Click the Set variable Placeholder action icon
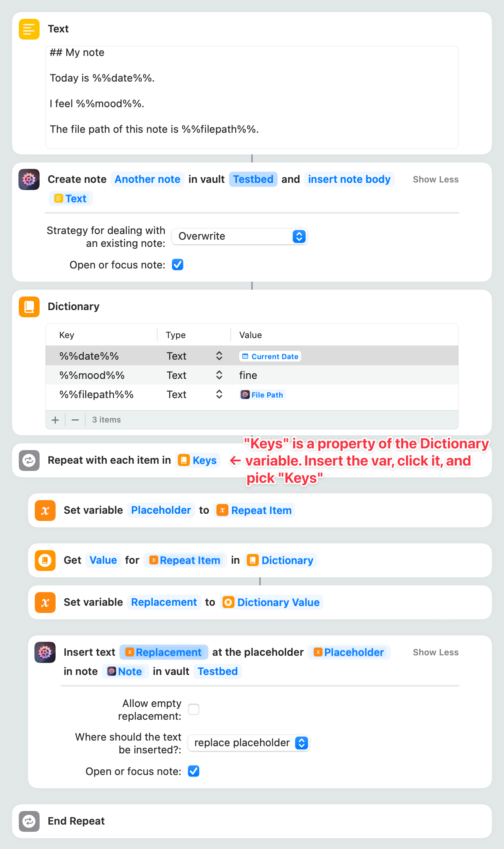Screen dimensions: 504x849 tap(45, 511)
